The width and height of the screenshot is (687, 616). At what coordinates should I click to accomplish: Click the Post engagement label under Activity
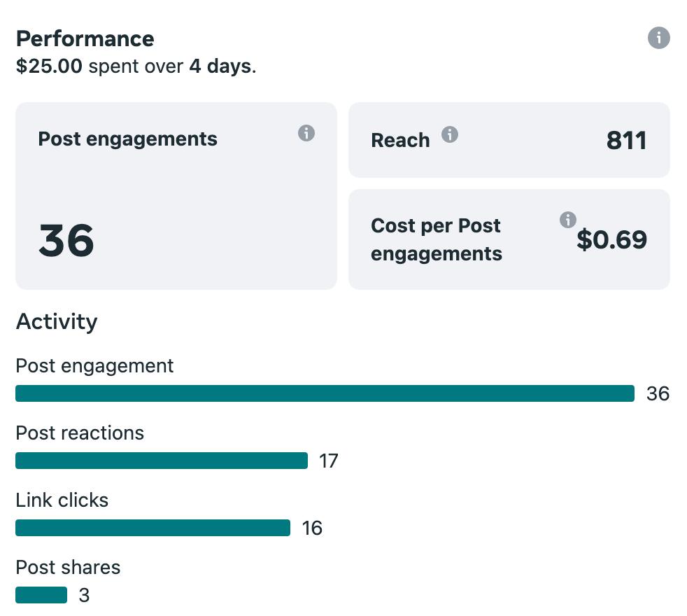94,366
